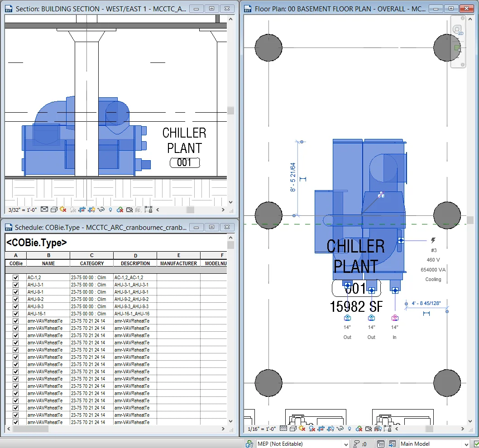Select the 4' - 8 45/128" dimension text
Screen dimensions: 479x448
coord(426,303)
